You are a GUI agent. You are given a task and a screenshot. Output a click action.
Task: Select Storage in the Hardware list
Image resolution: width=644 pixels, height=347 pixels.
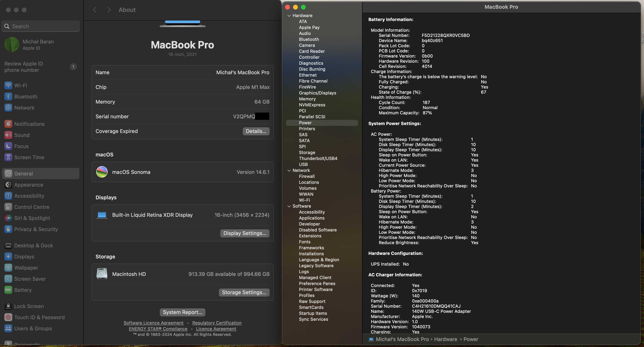point(307,152)
